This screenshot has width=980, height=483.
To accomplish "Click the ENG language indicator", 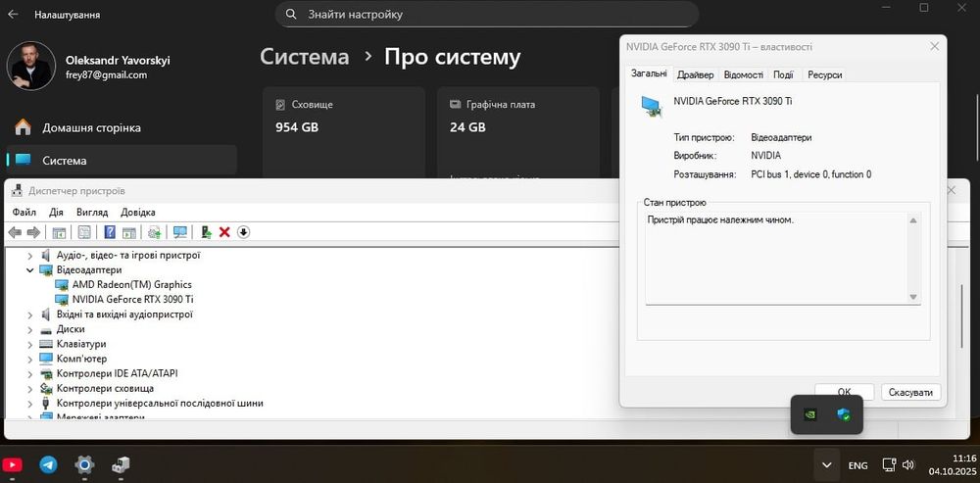I will coord(857,465).
